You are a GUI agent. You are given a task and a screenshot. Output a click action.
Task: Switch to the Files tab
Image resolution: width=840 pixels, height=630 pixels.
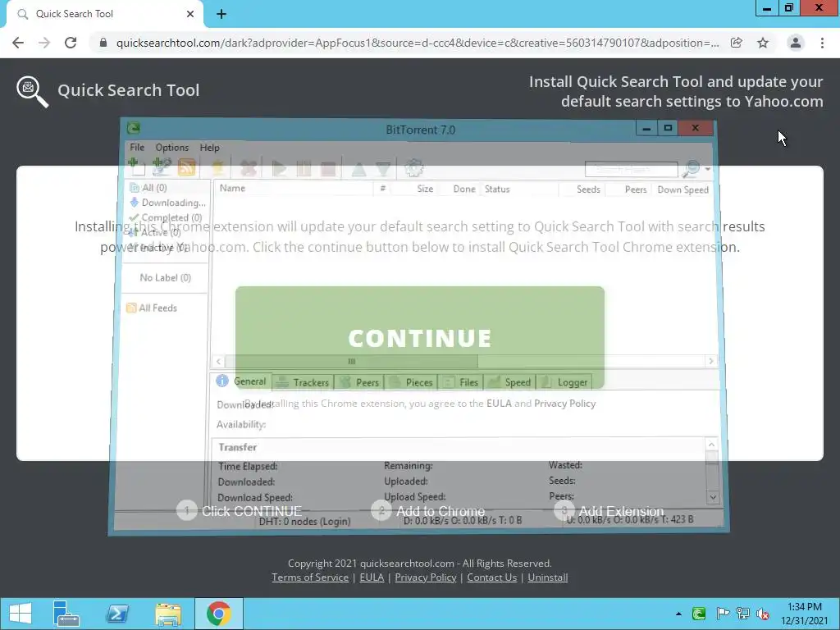(x=461, y=382)
